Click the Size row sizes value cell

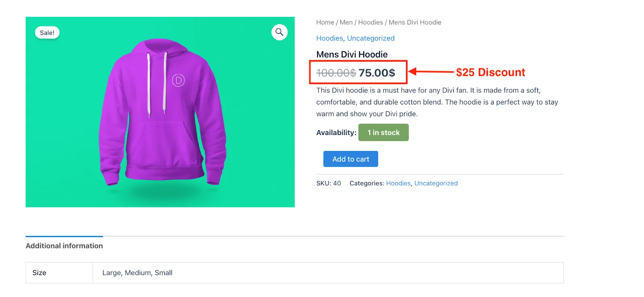pyautogui.click(x=328, y=273)
